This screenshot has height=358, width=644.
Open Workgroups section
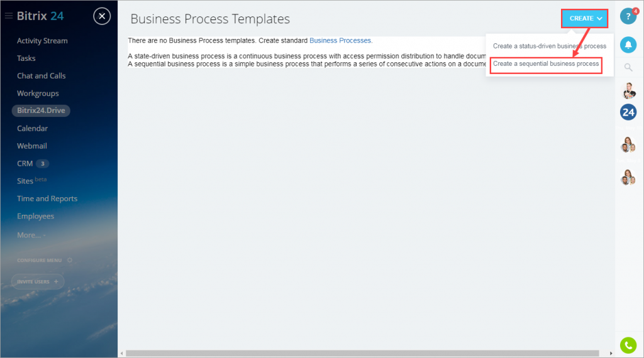[x=38, y=94]
